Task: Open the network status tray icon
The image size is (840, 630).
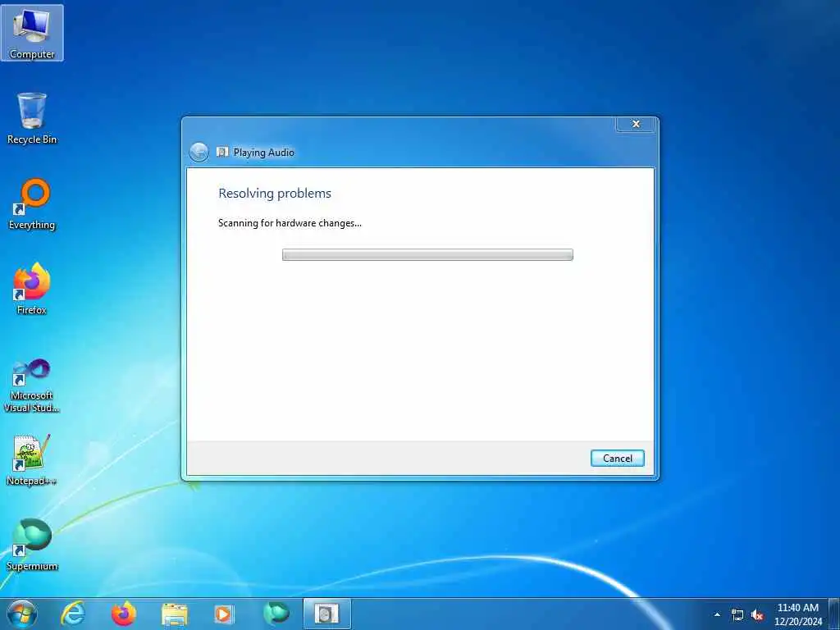Action: point(737,615)
